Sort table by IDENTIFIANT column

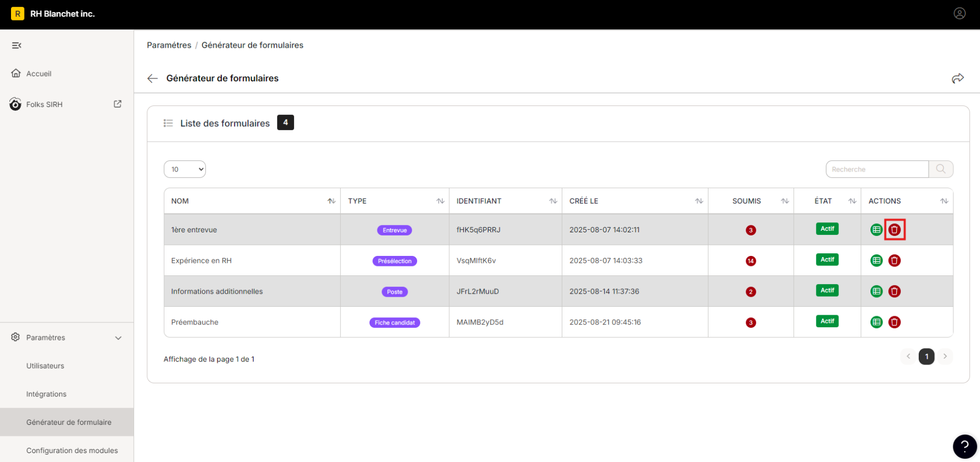(x=553, y=201)
